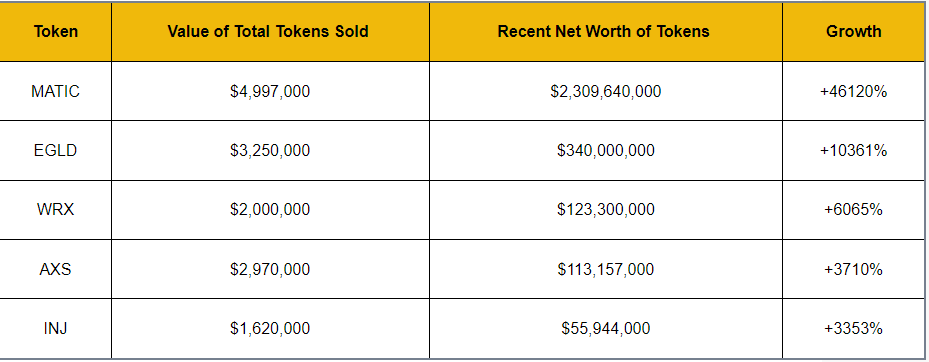
Task: Select the $2,000,000 value cell
Action: [270, 210]
